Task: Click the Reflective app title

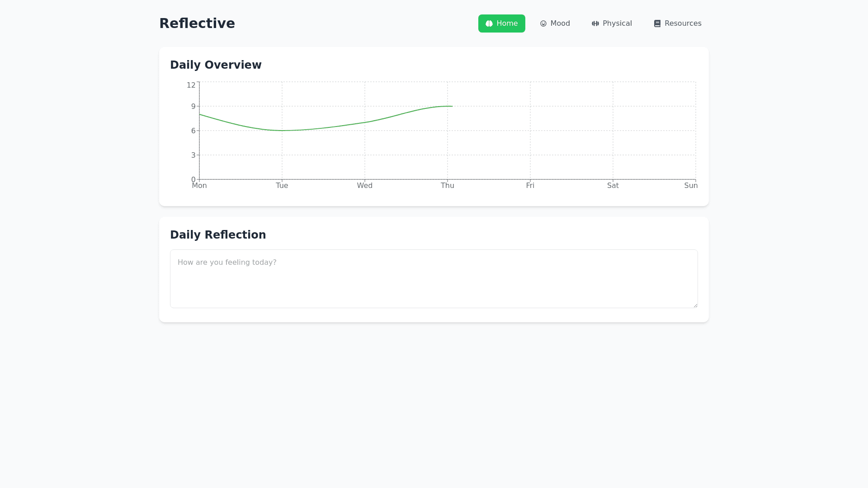Action: [197, 23]
